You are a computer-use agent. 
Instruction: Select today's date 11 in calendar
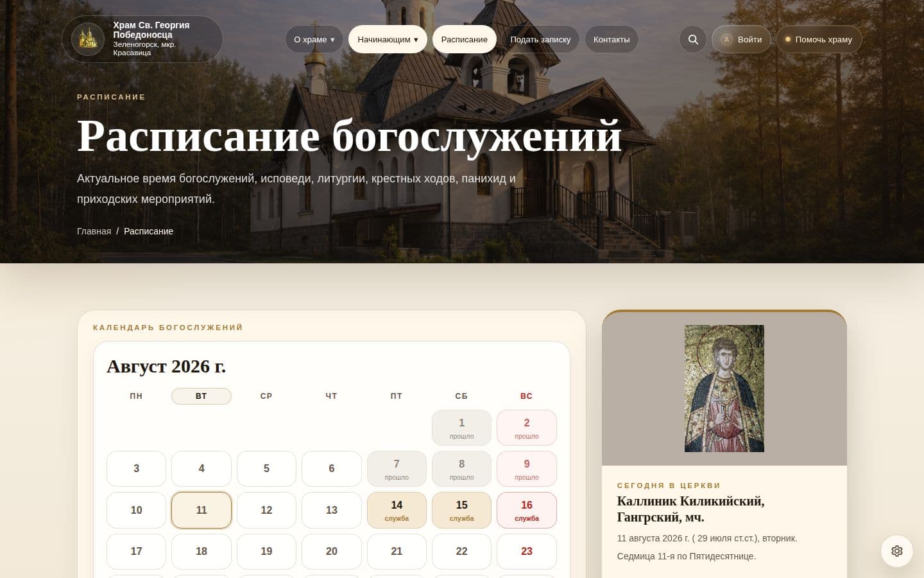pyautogui.click(x=201, y=510)
